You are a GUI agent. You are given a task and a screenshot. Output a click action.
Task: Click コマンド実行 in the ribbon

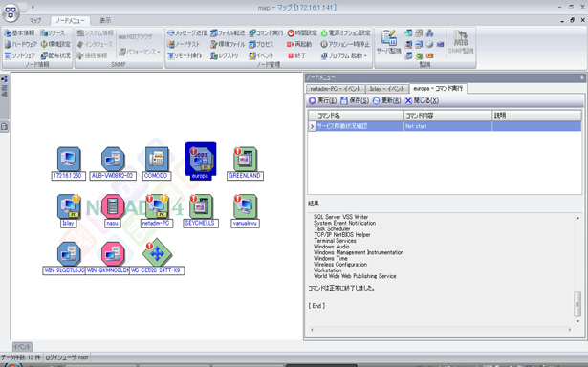click(x=266, y=33)
